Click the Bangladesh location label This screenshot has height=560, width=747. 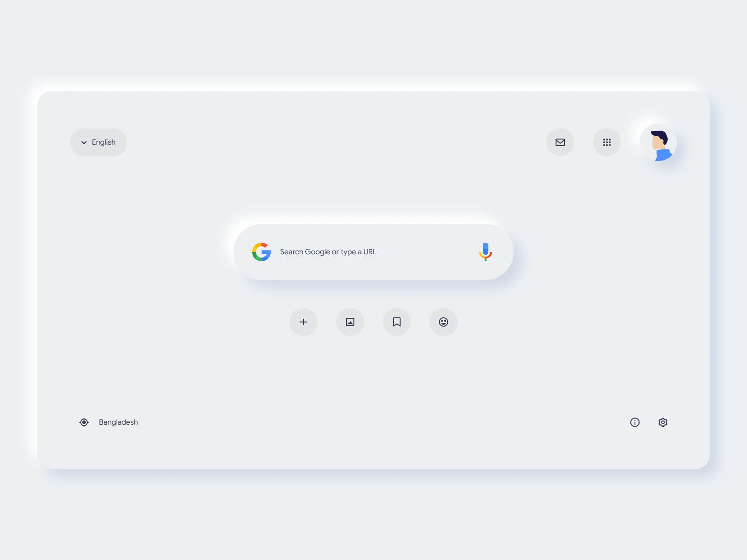119,422
